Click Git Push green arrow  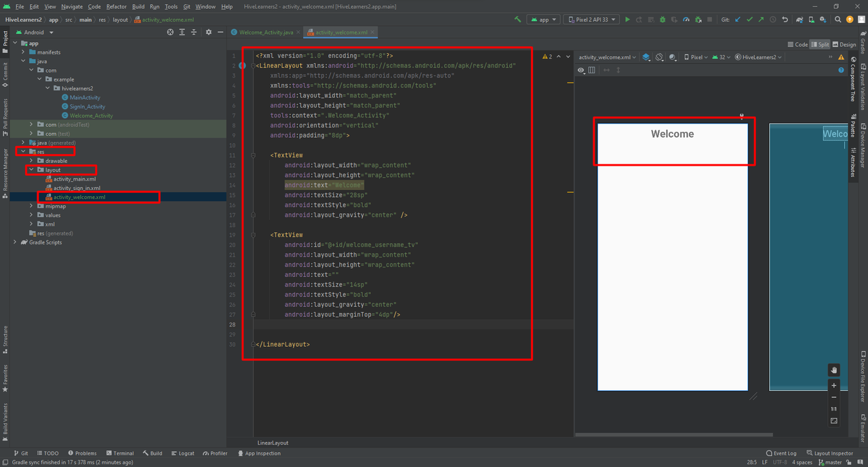(x=762, y=20)
